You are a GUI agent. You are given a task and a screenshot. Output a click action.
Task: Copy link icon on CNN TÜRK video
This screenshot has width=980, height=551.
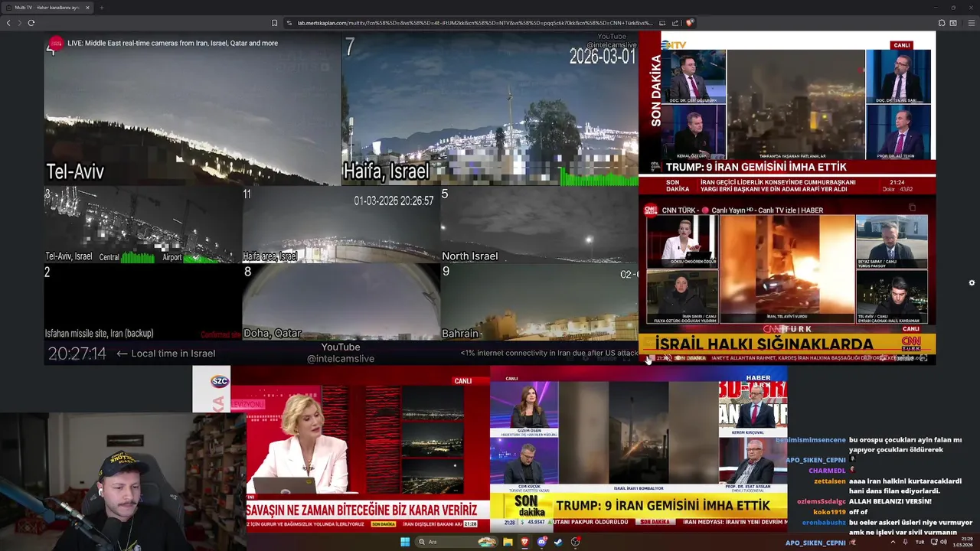tap(912, 207)
